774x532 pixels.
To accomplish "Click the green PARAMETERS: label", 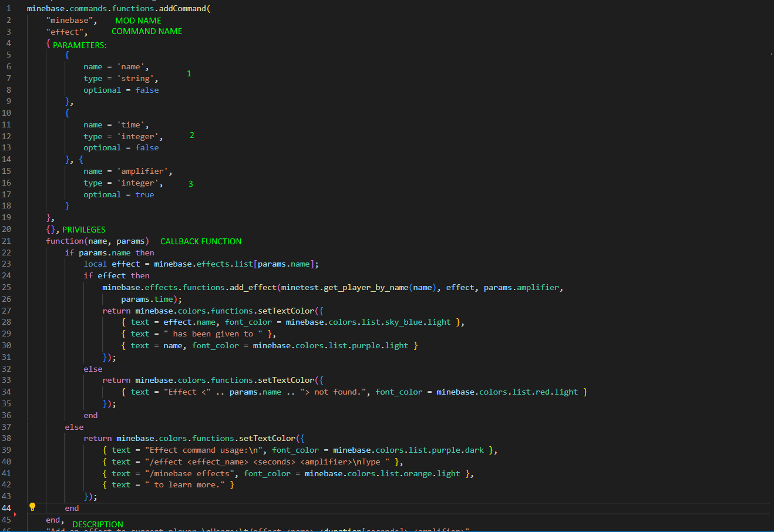I will pyautogui.click(x=79, y=45).
